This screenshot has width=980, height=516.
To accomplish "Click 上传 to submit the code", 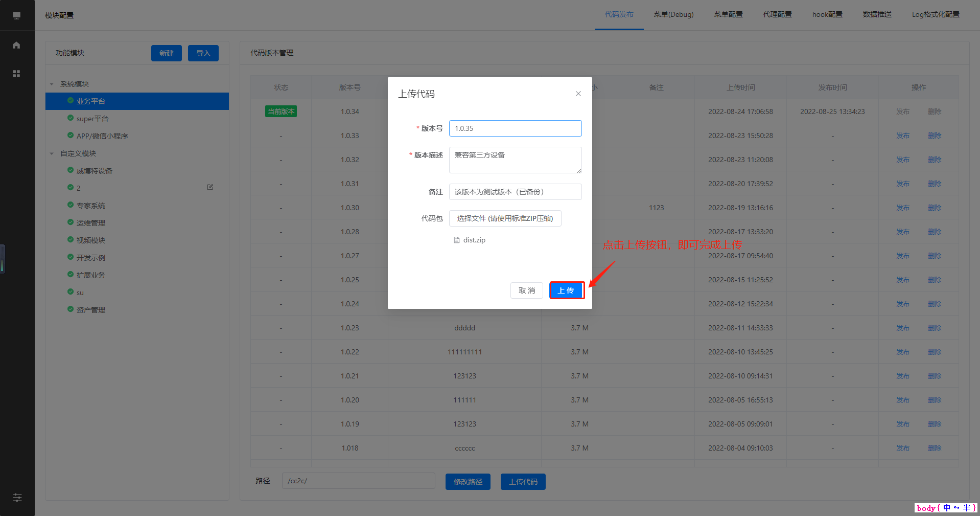I will (x=566, y=290).
